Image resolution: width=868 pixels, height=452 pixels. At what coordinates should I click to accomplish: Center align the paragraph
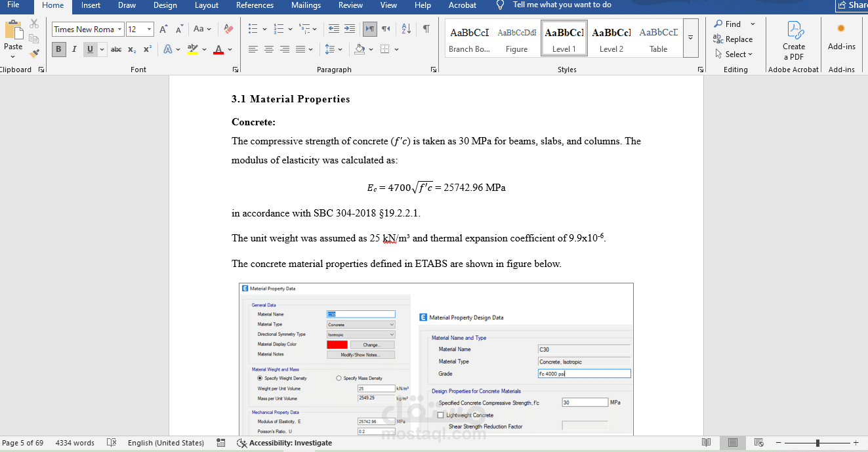[269, 49]
